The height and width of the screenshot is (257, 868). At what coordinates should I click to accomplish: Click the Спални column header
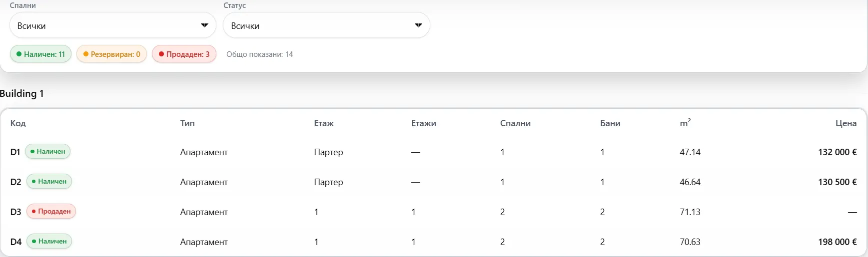tap(515, 123)
